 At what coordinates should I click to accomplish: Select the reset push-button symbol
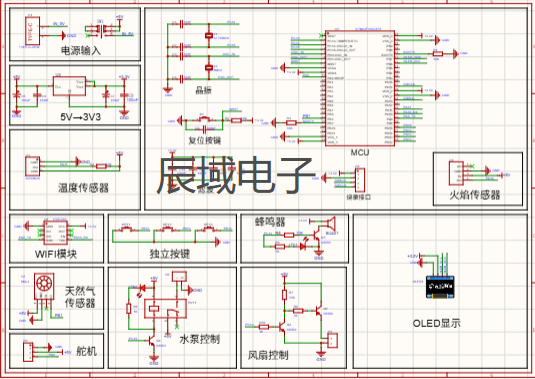pos(204,119)
